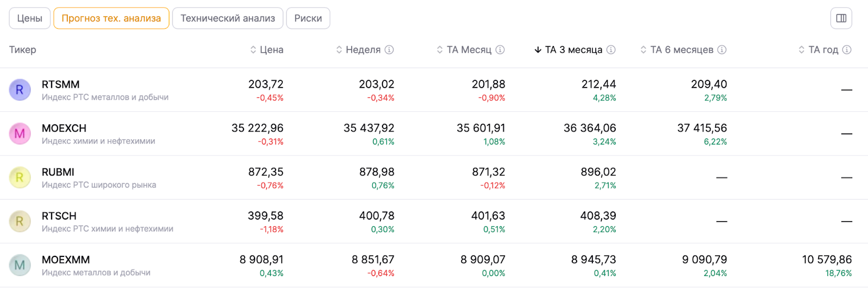Open the MOEXMM ticker page
This screenshot has height=288, width=868.
pyautogui.click(x=66, y=260)
